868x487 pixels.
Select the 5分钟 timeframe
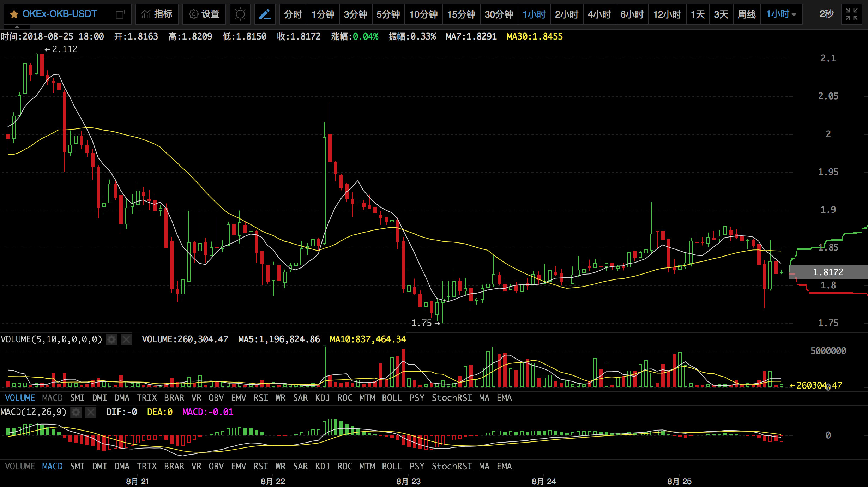click(388, 14)
